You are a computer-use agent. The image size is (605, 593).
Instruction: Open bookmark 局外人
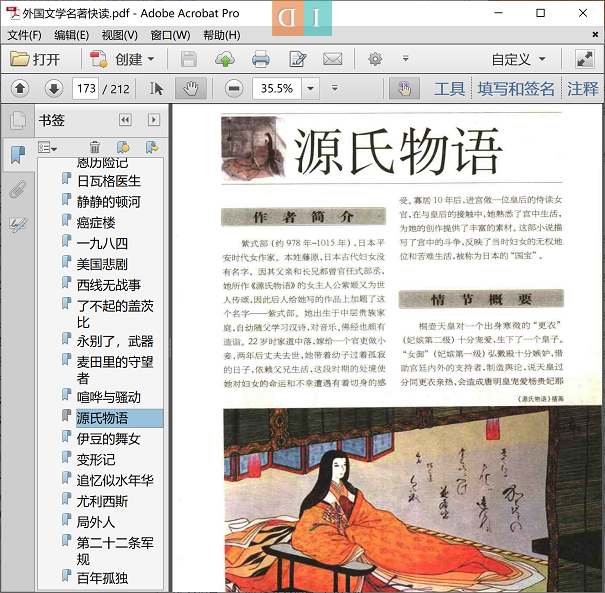(x=96, y=522)
